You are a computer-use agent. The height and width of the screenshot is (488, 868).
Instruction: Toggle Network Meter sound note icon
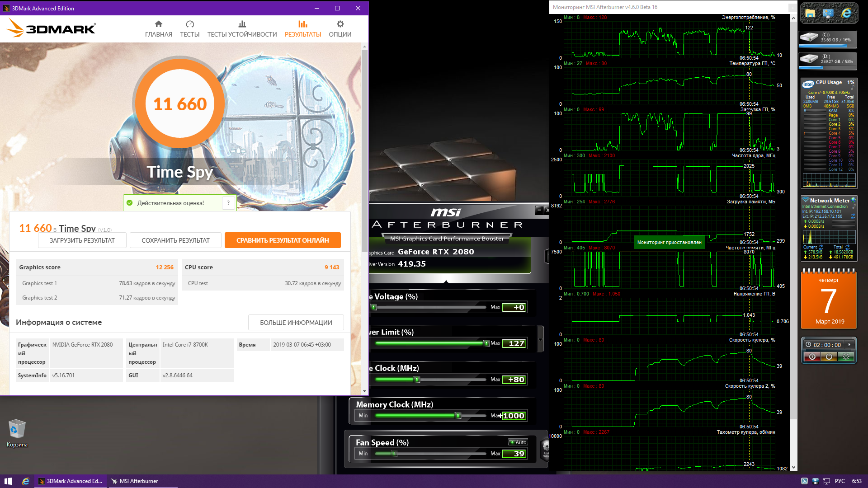pyautogui.click(x=854, y=206)
